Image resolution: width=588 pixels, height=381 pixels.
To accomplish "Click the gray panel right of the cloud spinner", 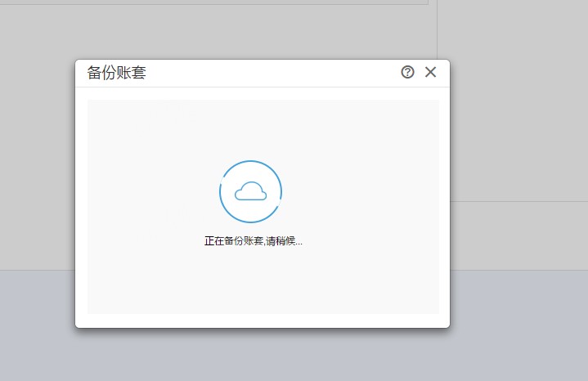I will (x=360, y=191).
